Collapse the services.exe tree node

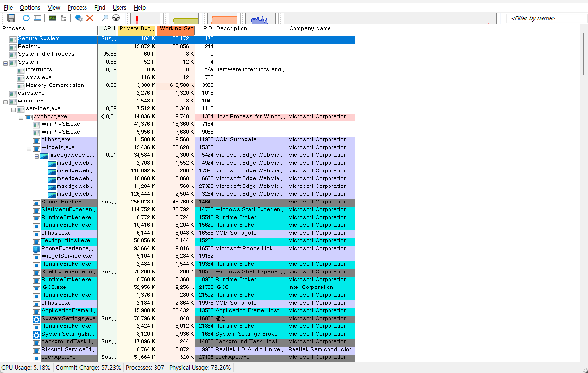(13, 109)
